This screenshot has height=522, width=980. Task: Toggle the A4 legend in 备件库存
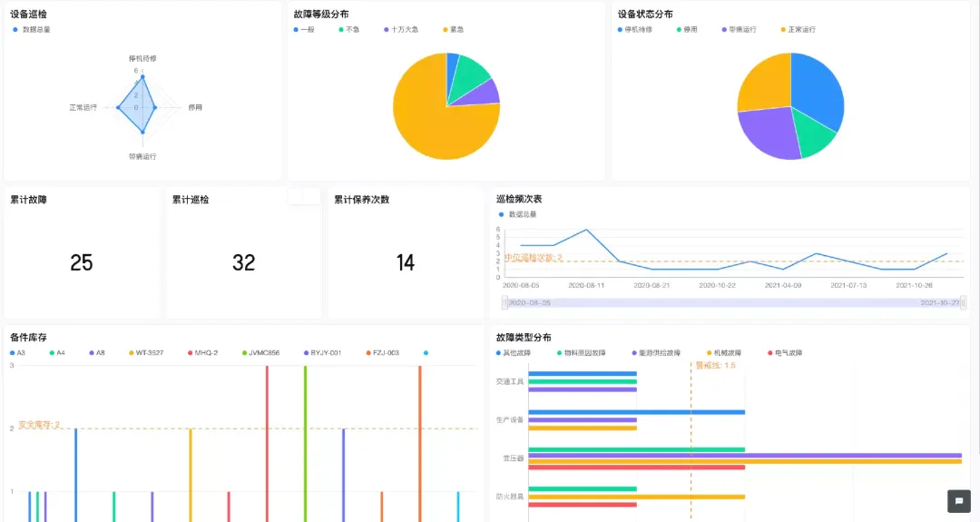tap(57, 352)
